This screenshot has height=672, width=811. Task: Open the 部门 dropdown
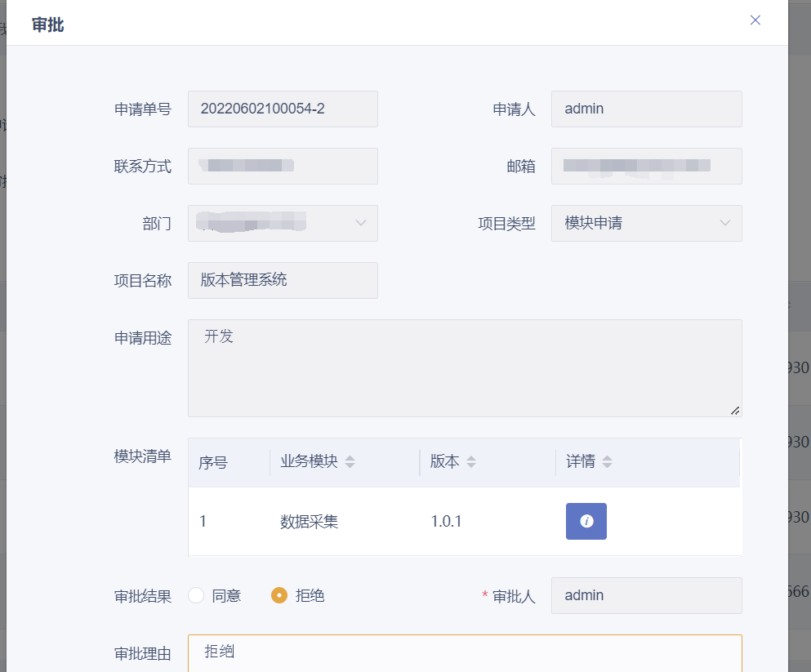pyautogui.click(x=283, y=223)
